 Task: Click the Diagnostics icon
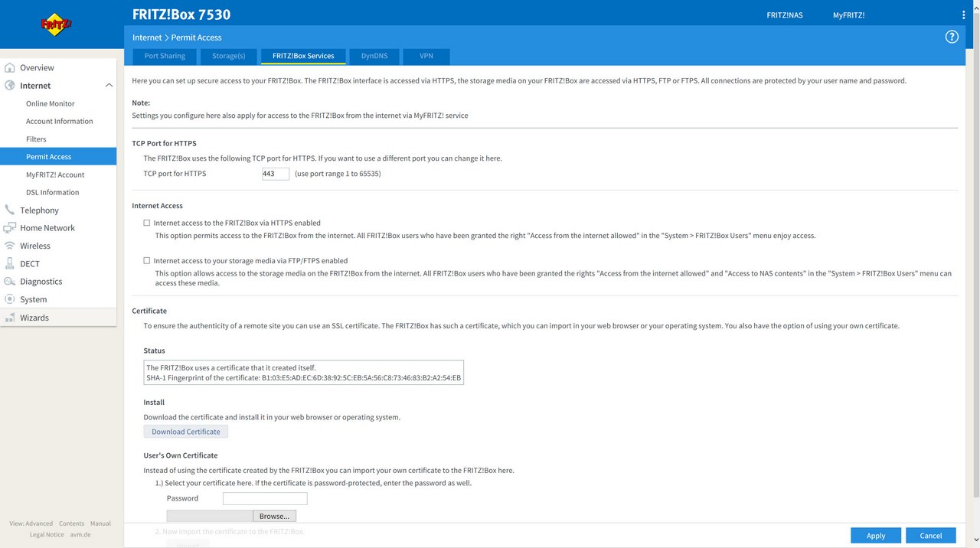coord(10,282)
